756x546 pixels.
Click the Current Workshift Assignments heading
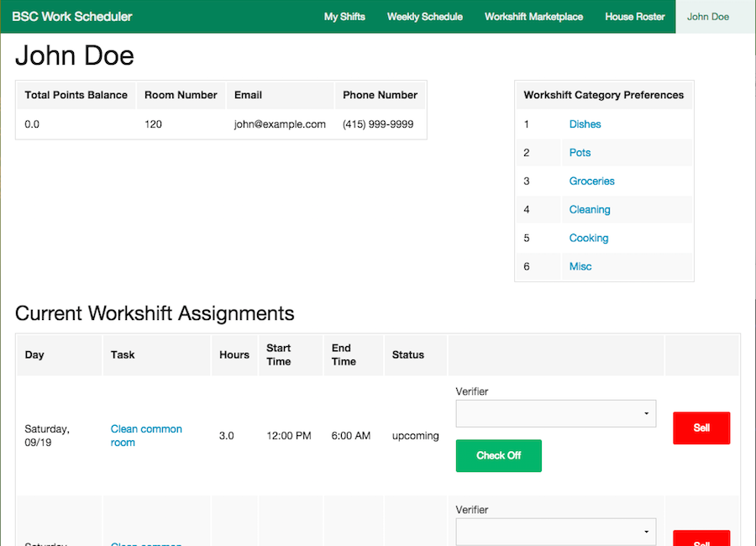pos(155,313)
